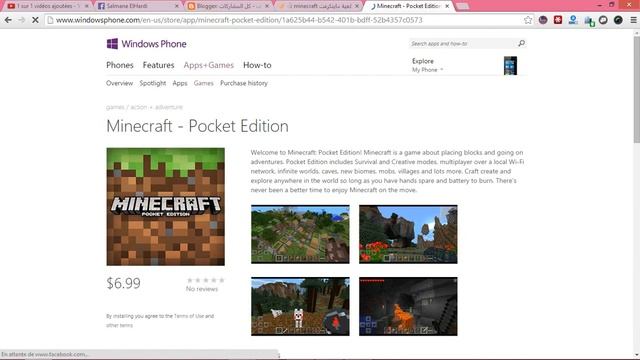
Task: Close the YouTube tab
Action: pyautogui.click(x=87, y=6)
